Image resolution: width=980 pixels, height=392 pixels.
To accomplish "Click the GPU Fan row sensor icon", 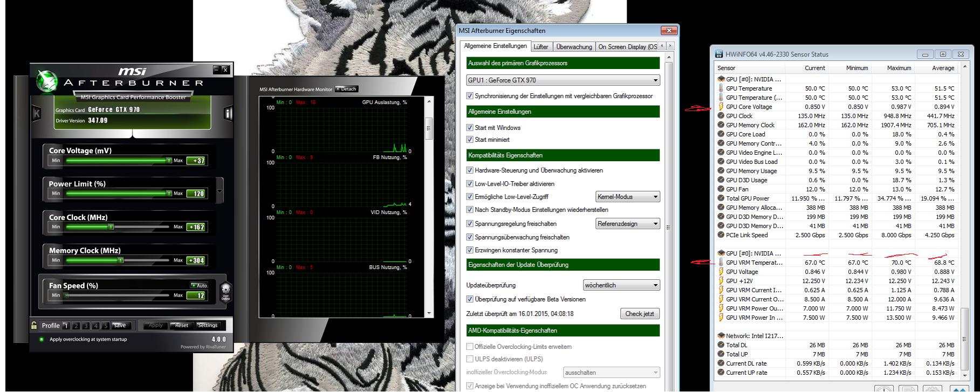I will click(x=721, y=189).
